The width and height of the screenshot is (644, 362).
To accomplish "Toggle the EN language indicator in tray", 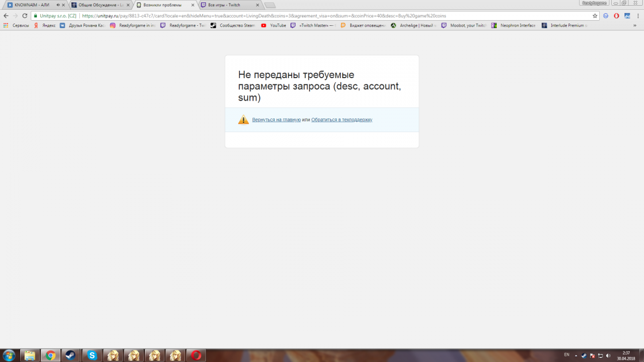I will point(566,355).
